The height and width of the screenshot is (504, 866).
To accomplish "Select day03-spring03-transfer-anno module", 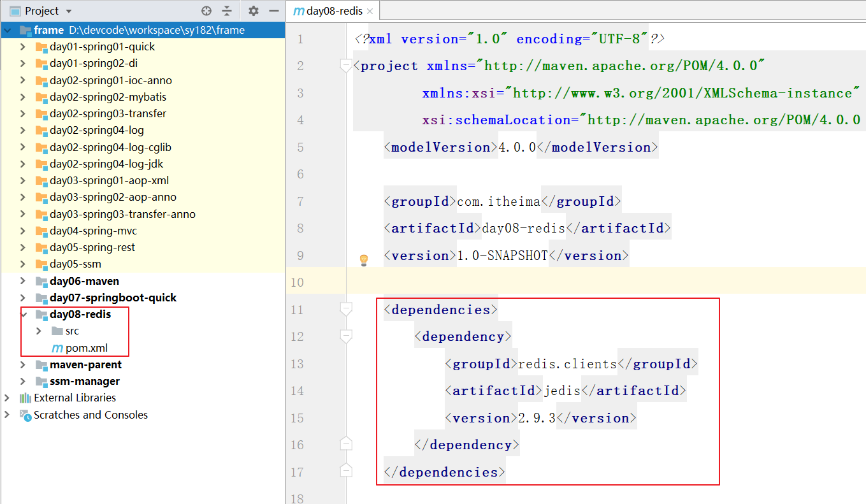I will tap(123, 214).
